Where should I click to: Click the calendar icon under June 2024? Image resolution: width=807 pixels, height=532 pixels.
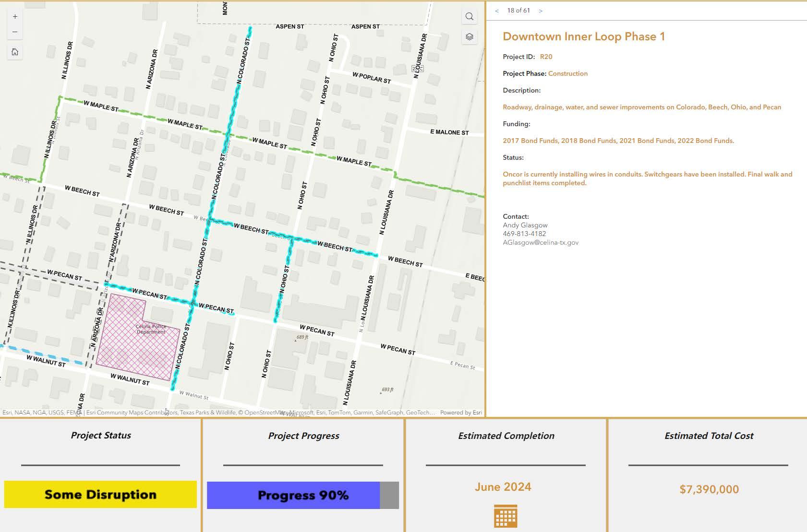[506, 516]
